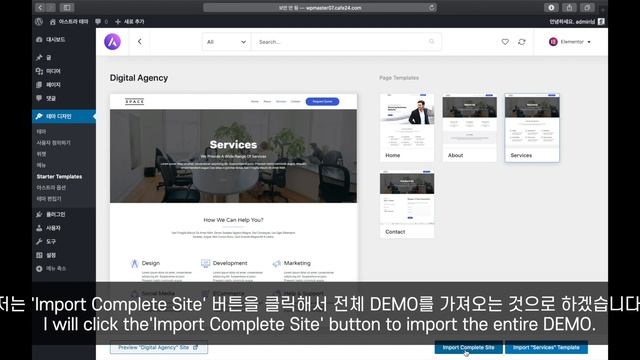This screenshot has width=640, height=360.
Task: Open the 사용자 정의하기 customize submenu item
Action: click(x=53, y=143)
